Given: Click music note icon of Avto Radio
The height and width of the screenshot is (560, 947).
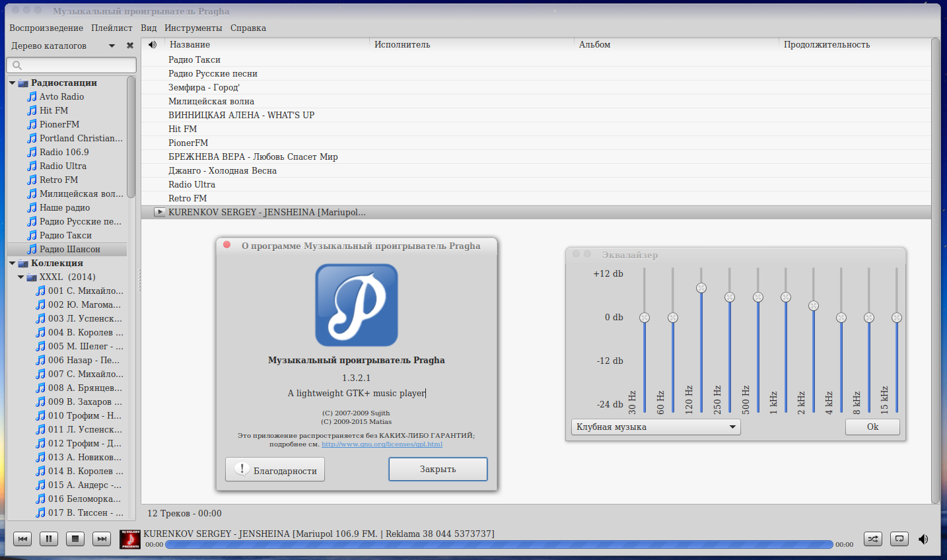Looking at the screenshot, I should tap(32, 96).
